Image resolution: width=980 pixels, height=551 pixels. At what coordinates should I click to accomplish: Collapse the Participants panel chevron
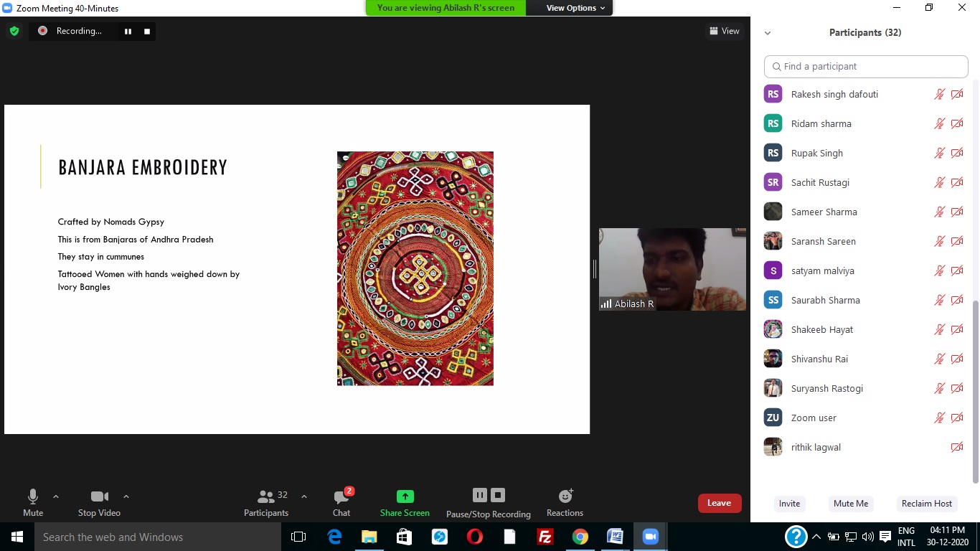point(768,33)
